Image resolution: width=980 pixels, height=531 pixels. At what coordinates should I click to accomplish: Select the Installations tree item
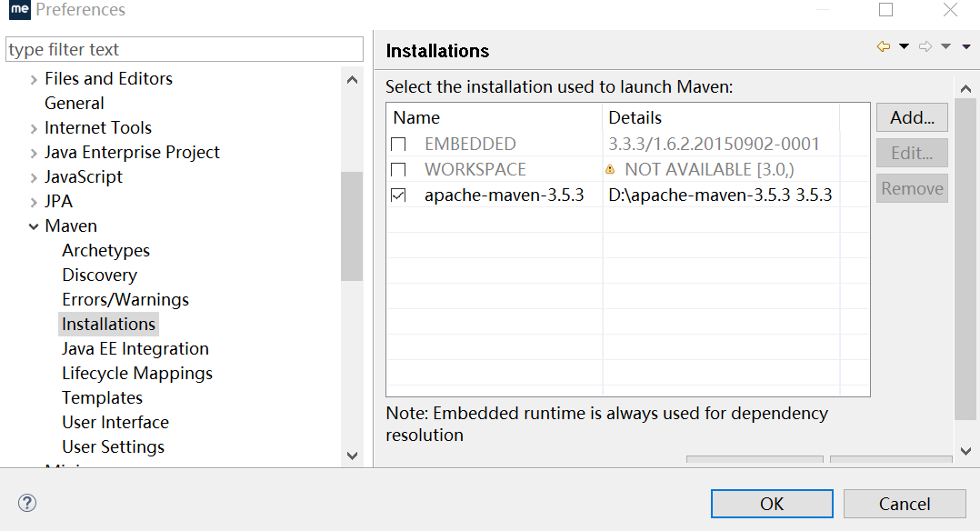[x=108, y=324]
